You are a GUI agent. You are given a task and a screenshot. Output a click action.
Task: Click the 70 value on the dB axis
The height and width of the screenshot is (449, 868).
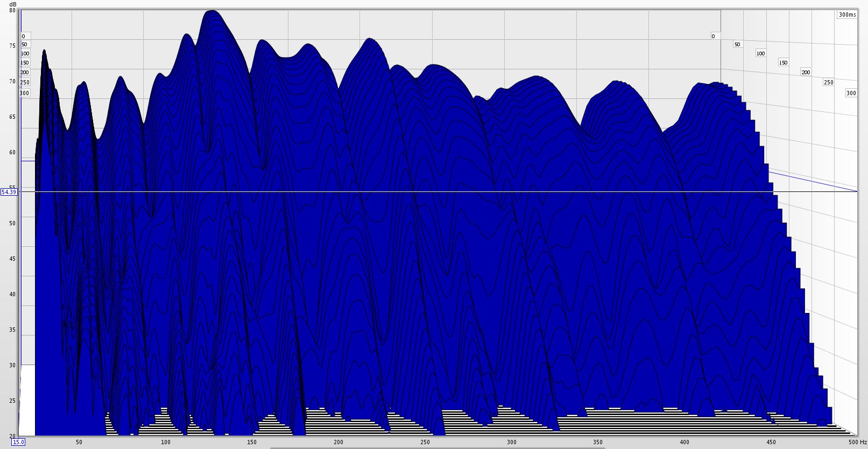pos(12,81)
